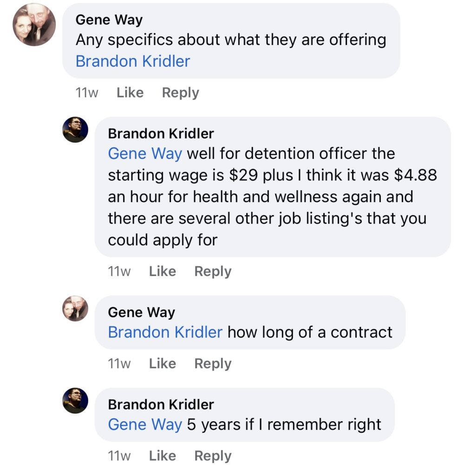Reply to the detention officer wage comment
The image size is (464, 476).
(213, 271)
